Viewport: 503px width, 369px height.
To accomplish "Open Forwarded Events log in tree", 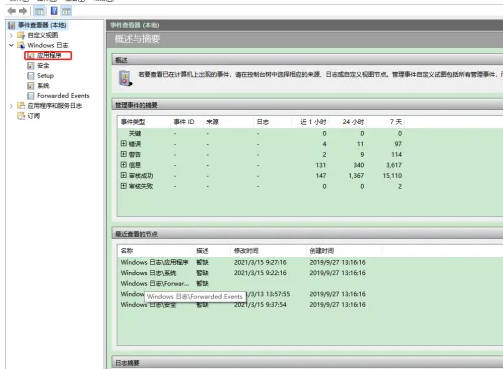I will coord(63,96).
